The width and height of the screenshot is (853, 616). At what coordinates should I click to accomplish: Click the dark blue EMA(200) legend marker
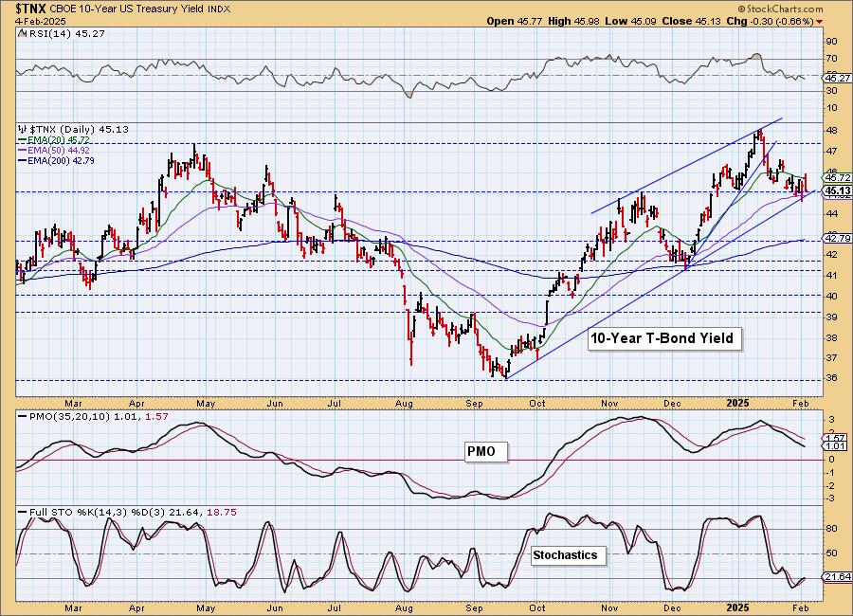(x=23, y=160)
